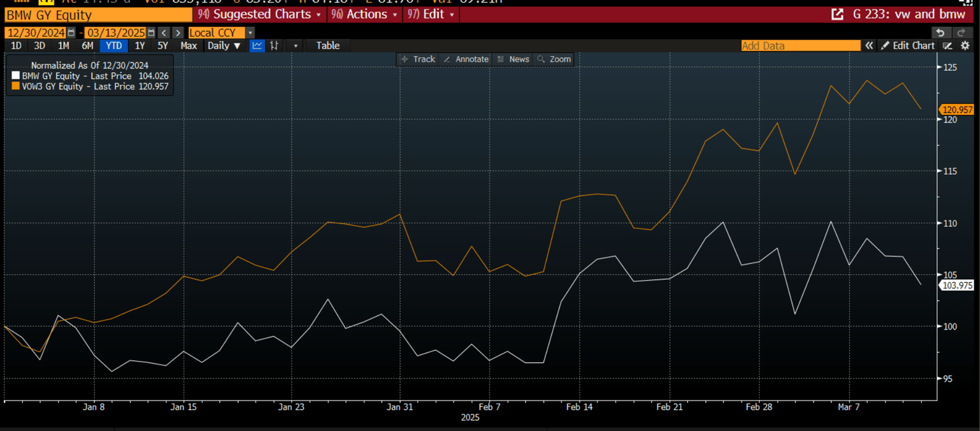Open chart settings gear icon

tap(965, 45)
